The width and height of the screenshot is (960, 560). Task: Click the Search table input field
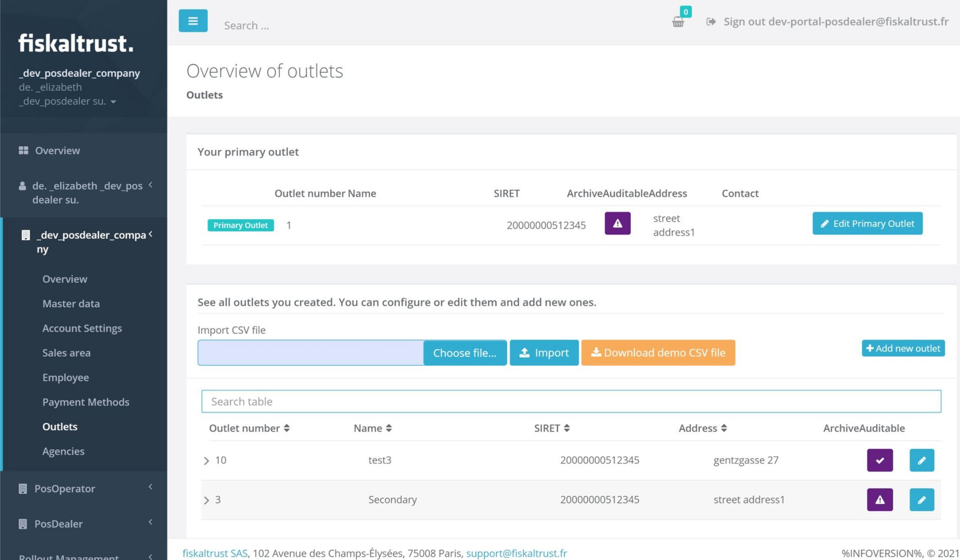571,401
